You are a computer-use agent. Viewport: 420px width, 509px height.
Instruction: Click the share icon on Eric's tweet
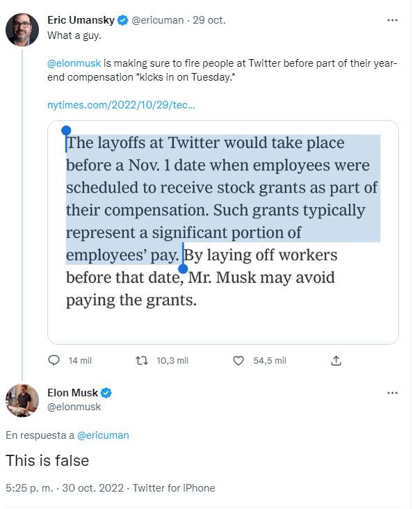[x=336, y=361]
